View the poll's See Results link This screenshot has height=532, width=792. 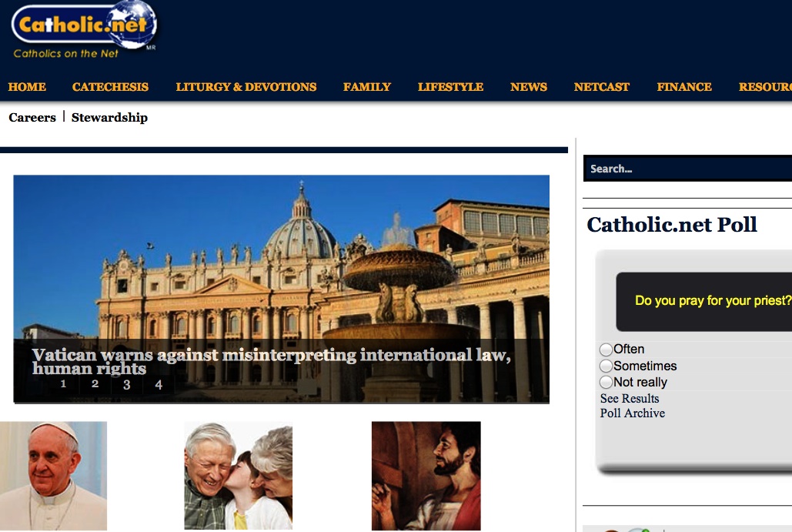pos(630,399)
